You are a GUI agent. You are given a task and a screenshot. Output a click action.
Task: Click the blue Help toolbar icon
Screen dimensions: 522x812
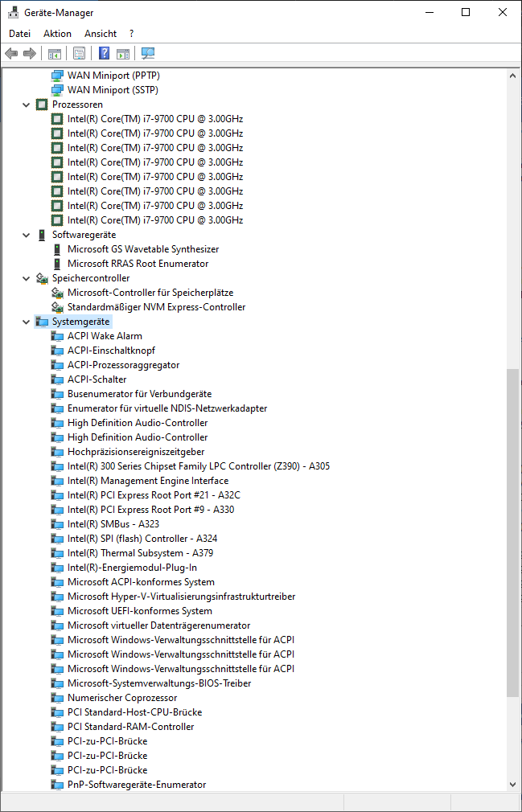[104, 53]
